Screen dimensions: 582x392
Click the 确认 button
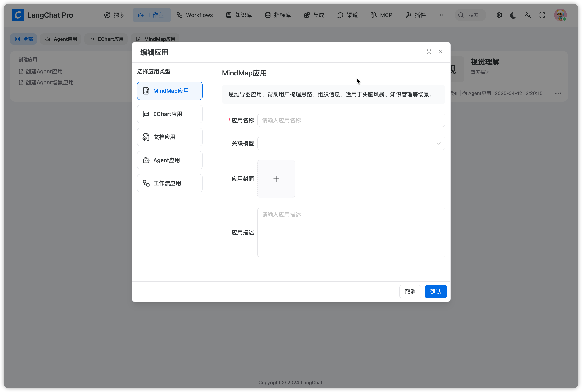pos(435,291)
